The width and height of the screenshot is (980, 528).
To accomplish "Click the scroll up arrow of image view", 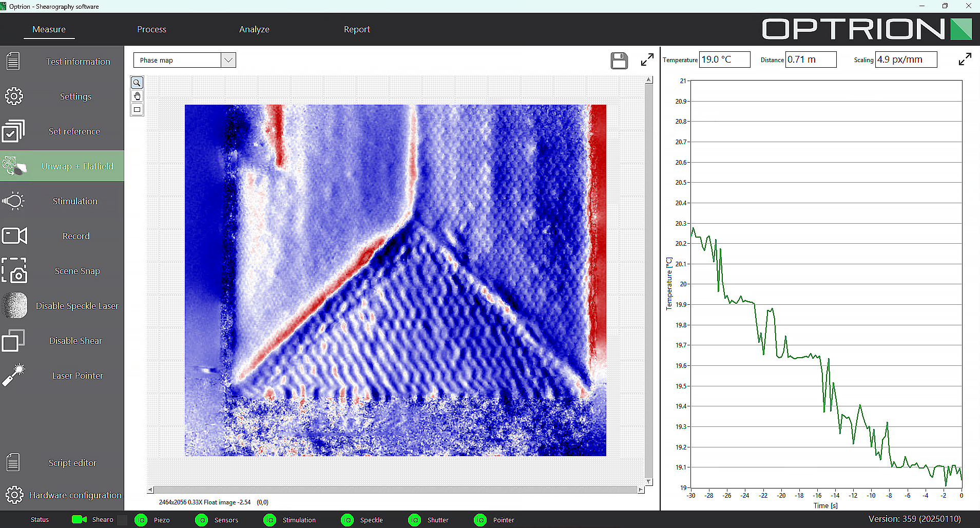I will click(649, 80).
